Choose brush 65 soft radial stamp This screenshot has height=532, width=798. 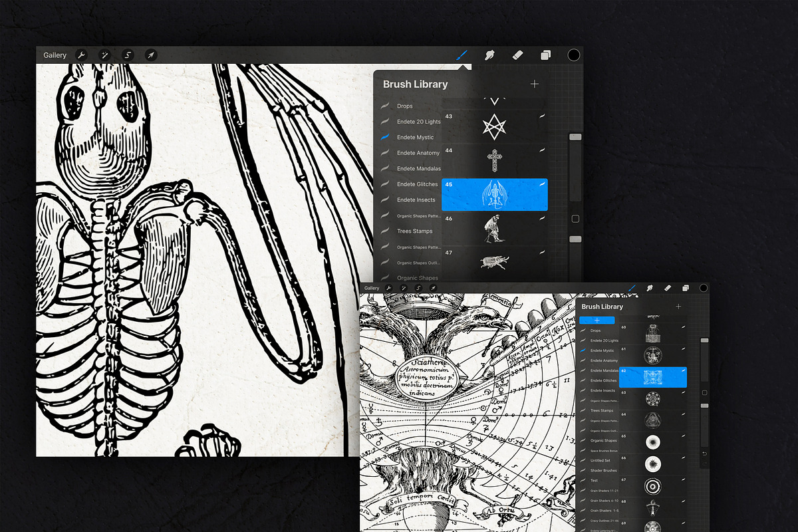[653, 442]
